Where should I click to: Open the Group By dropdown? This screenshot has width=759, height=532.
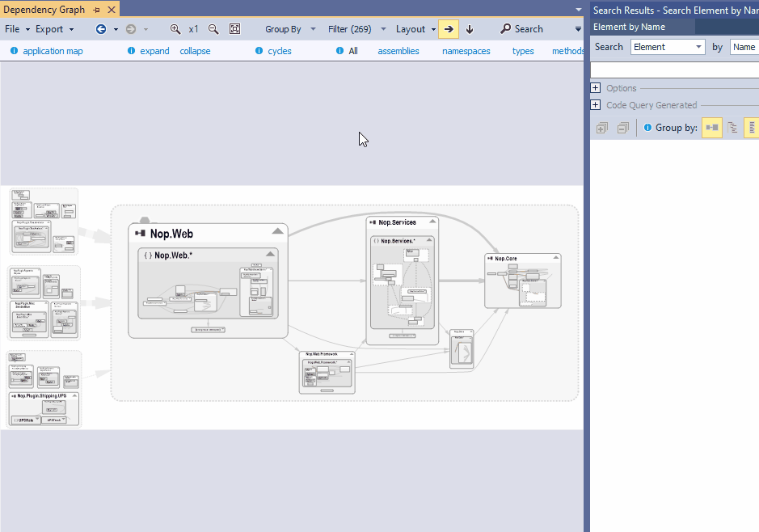click(x=289, y=29)
